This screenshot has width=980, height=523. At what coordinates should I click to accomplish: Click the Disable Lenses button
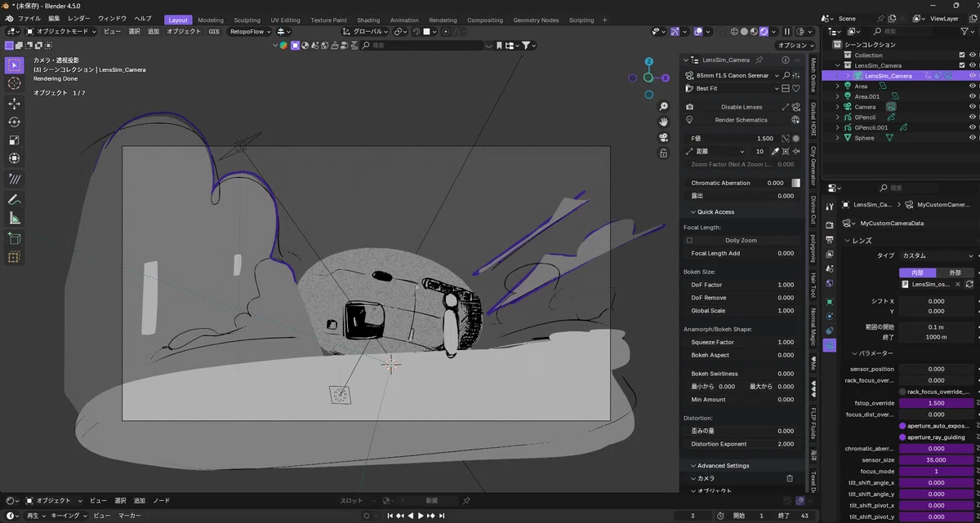741,107
